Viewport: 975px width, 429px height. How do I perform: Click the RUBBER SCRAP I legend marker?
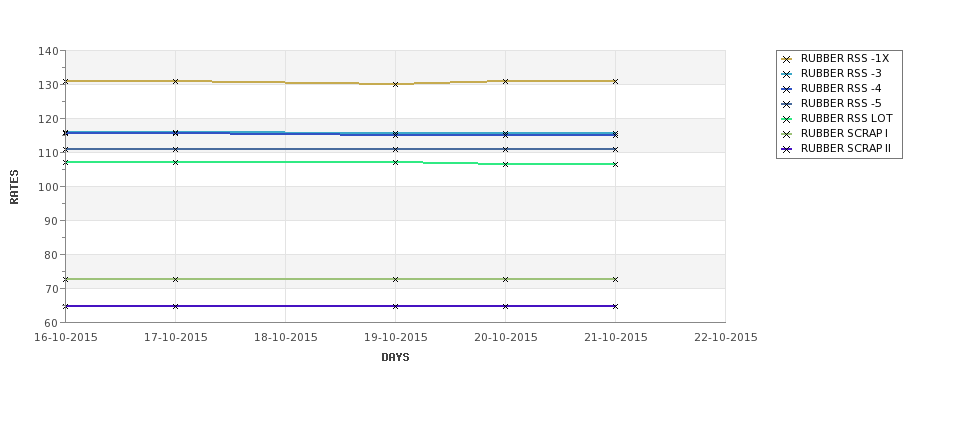(787, 134)
